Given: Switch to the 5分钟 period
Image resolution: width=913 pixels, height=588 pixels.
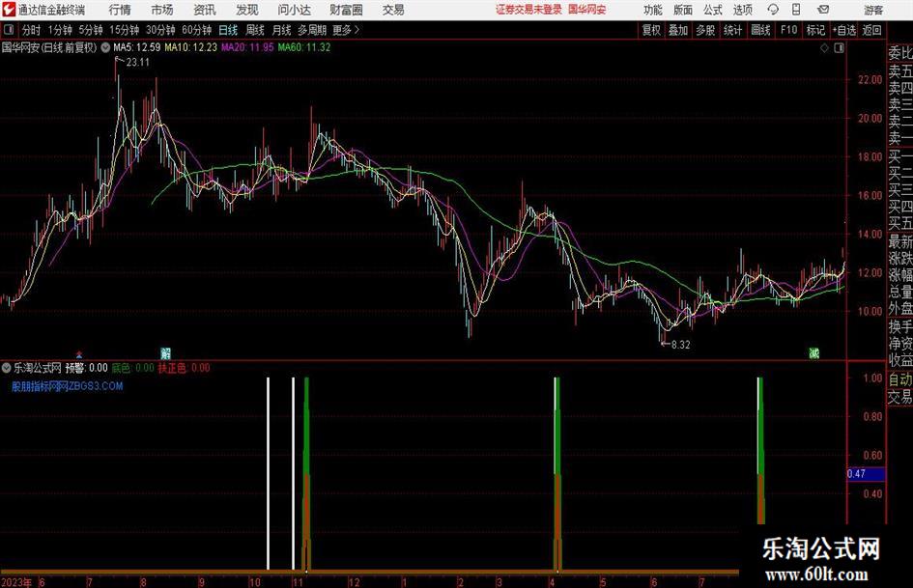Looking at the screenshot, I should pyautogui.click(x=90, y=30).
